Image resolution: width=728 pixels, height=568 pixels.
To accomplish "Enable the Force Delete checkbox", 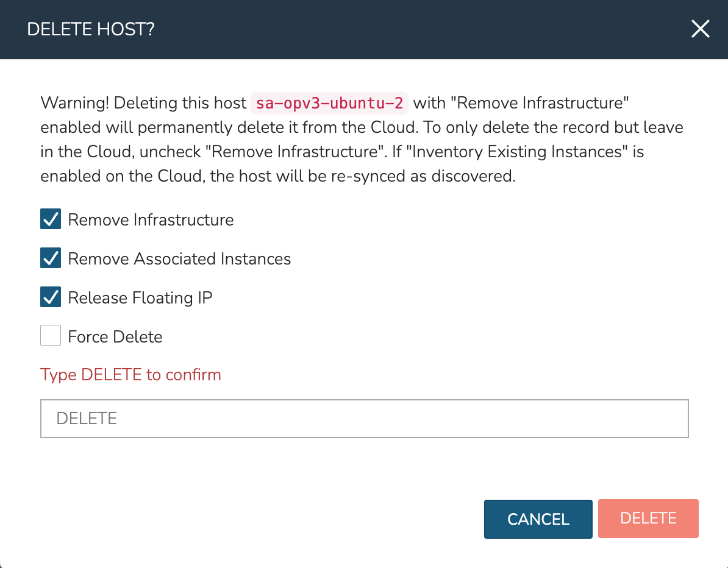I will [51, 336].
